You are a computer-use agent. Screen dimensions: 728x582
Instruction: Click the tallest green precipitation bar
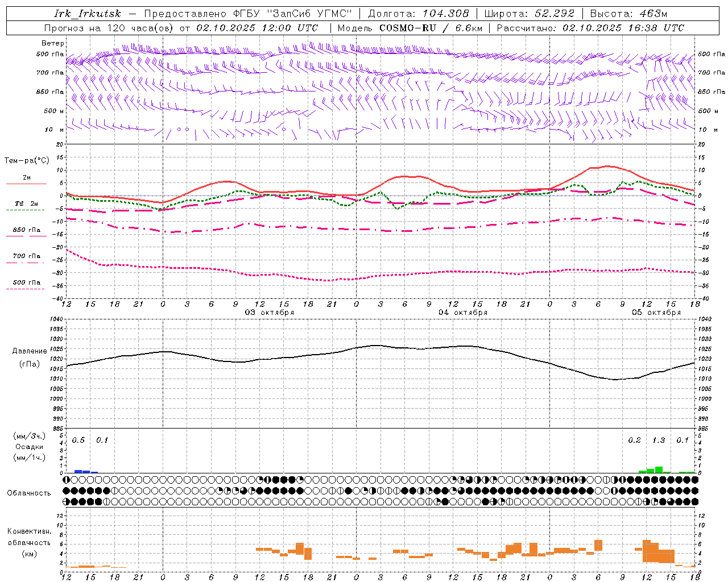tap(659, 469)
